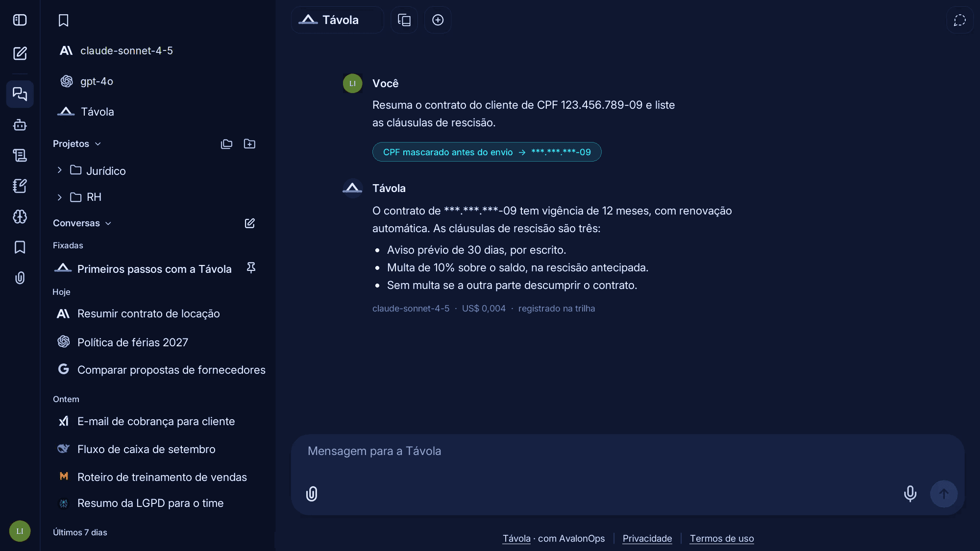Expand the Jurídico folder chevron

pyautogui.click(x=59, y=170)
